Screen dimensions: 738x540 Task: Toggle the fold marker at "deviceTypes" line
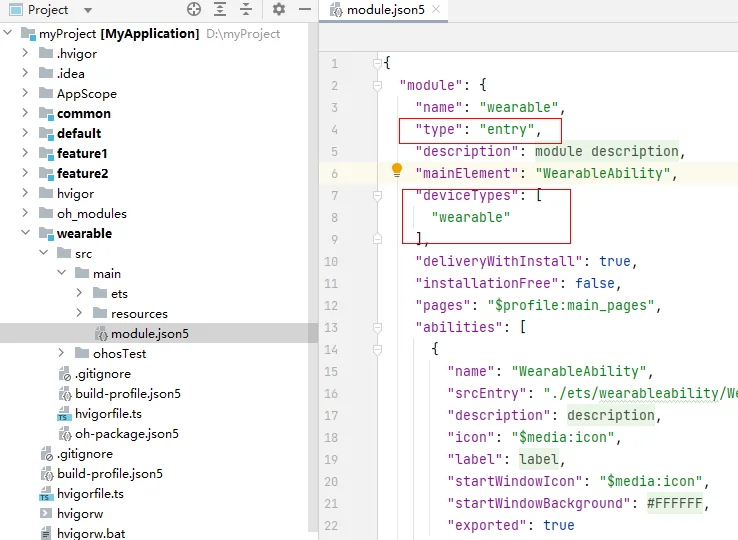[x=377, y=195]
